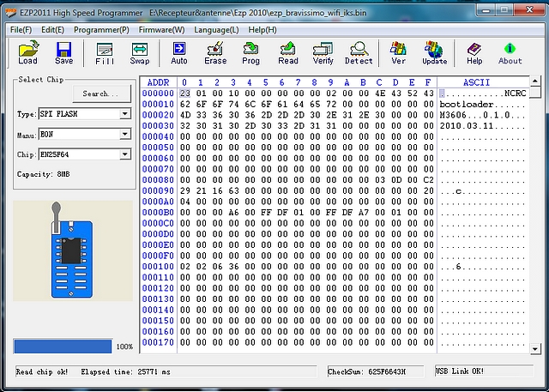Click the down arrow of the hex scrollbar
Image resolution: width=549 pixels, height=392 pixels.
pos(535,348)
